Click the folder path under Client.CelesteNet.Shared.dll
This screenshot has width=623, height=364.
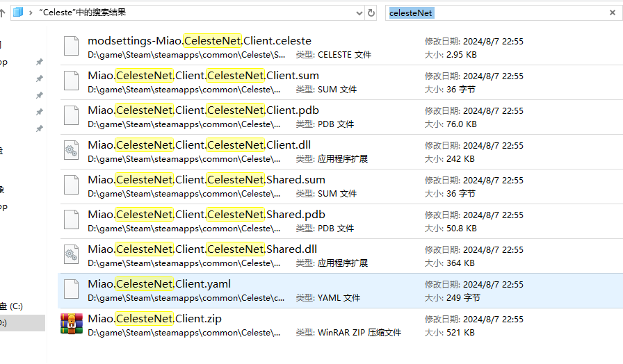pos(186,263)
